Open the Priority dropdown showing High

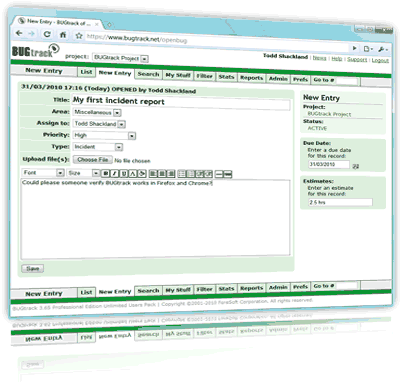(x=104, y=136)
